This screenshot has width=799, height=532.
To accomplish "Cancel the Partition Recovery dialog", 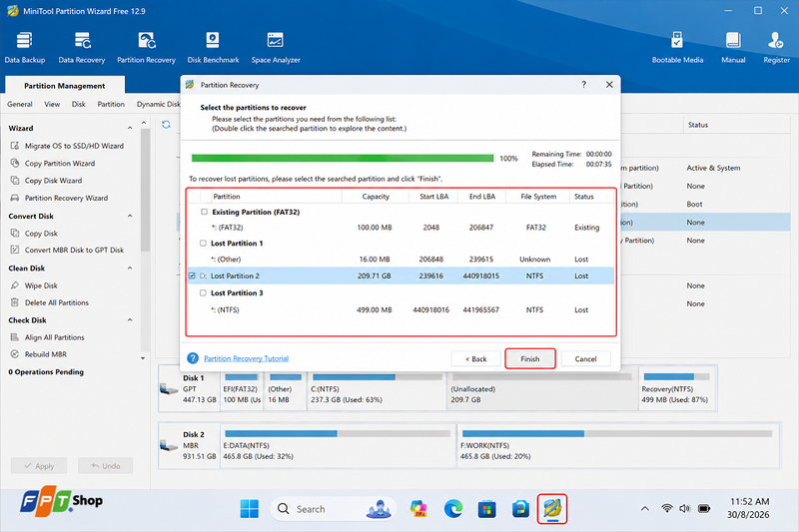I will 585,359.
